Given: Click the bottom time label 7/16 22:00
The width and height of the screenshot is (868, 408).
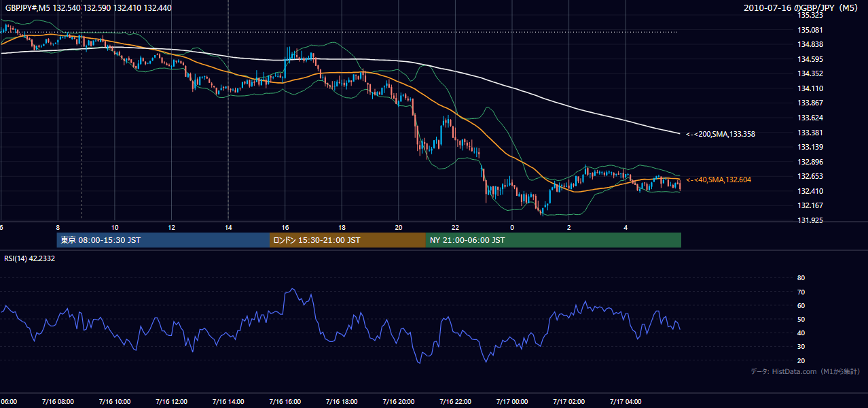Looking at the screenshot, I should click(456, 401).
